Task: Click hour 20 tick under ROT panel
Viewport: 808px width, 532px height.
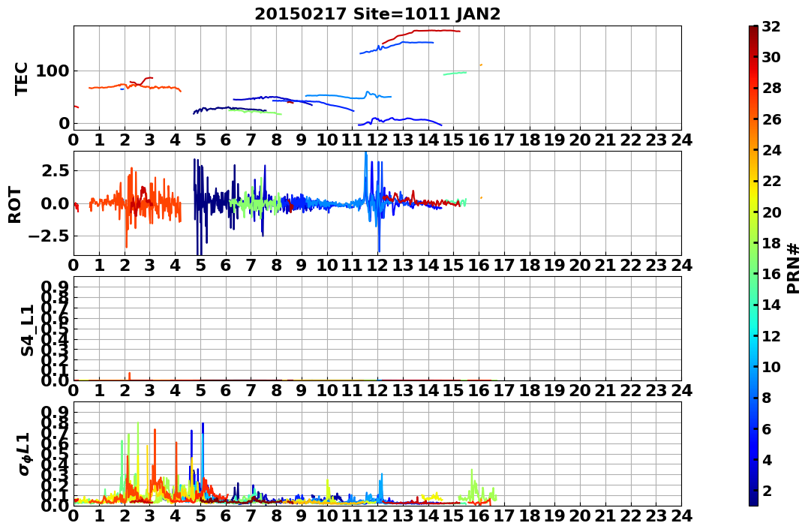Action: pyautogui.click(x=580, y=265)
